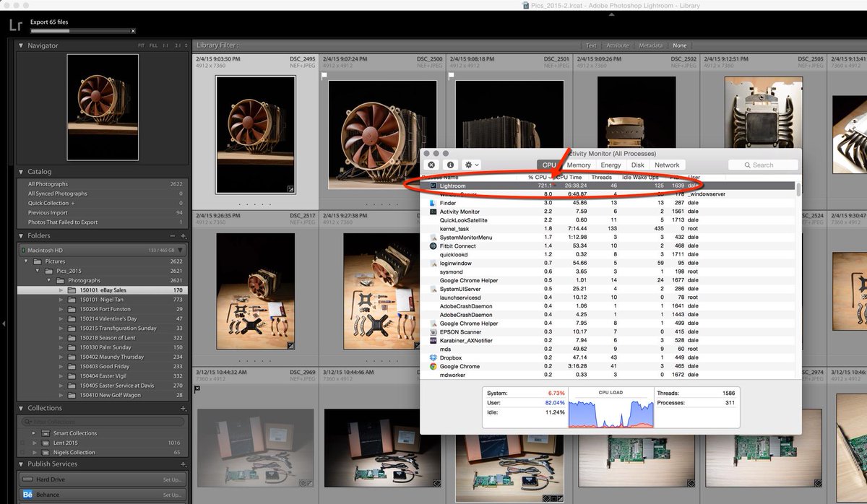This screenshot has height=504, width=867.
Task: Expand the Smart Collections set
Action: [35, 433]
